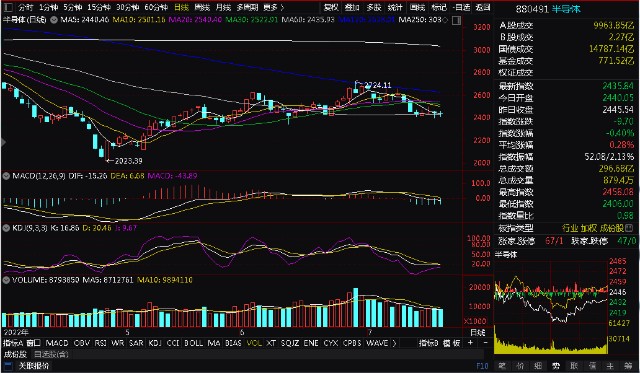Select the 60分钟 period
Screen dimensions: 640x373
156,7
